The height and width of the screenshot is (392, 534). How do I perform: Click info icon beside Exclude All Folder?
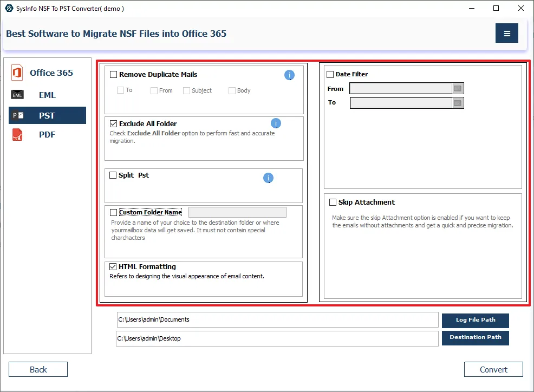pos(276,123)
